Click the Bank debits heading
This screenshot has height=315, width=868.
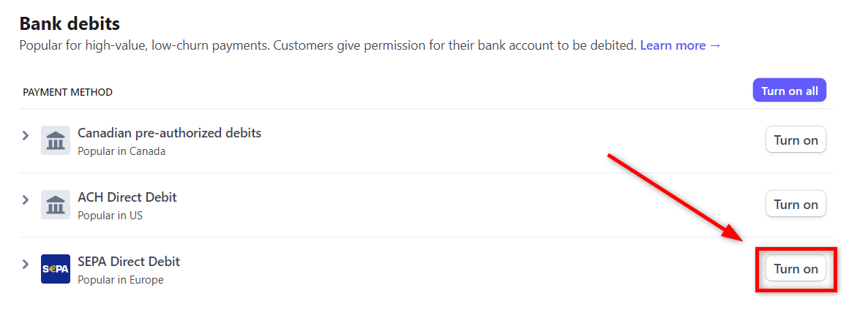tap(70, 24)
